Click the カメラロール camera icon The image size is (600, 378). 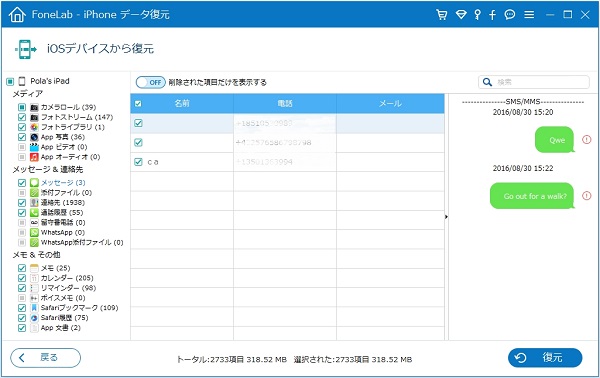pyautogui.click(x=34, y=107)
